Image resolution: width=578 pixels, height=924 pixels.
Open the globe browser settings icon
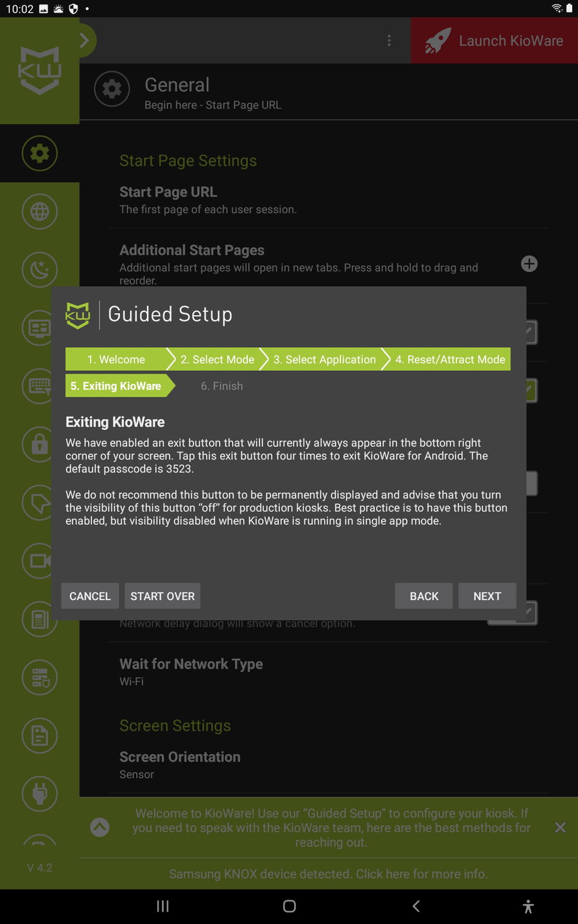point(40,211)
